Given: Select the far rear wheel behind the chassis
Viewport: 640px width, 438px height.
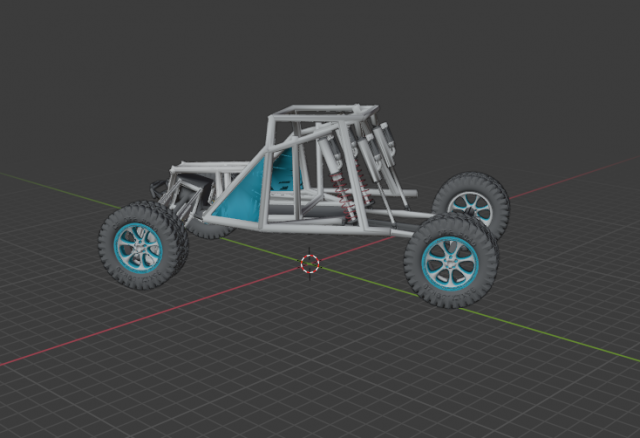Looking at the screenshot, I should click(x=471, y=204).
